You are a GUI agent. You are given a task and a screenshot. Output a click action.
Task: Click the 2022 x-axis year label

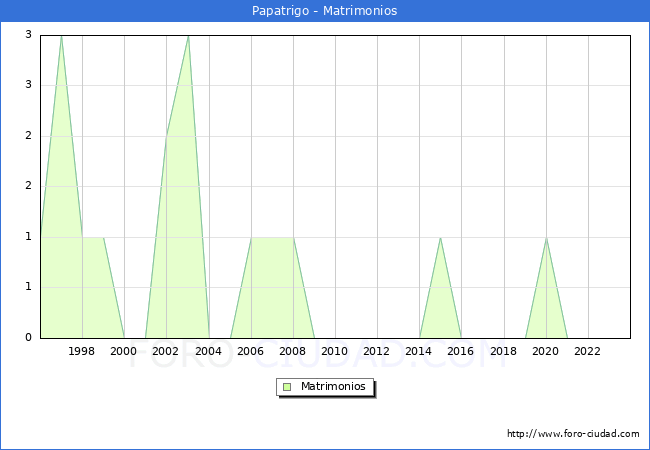click(x=588, y=351)
